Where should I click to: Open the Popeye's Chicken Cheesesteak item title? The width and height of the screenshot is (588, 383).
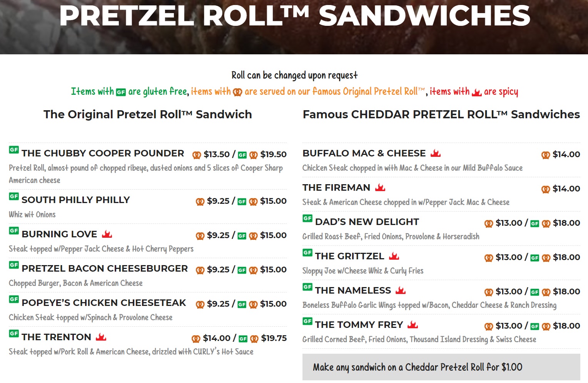(104, 303)
